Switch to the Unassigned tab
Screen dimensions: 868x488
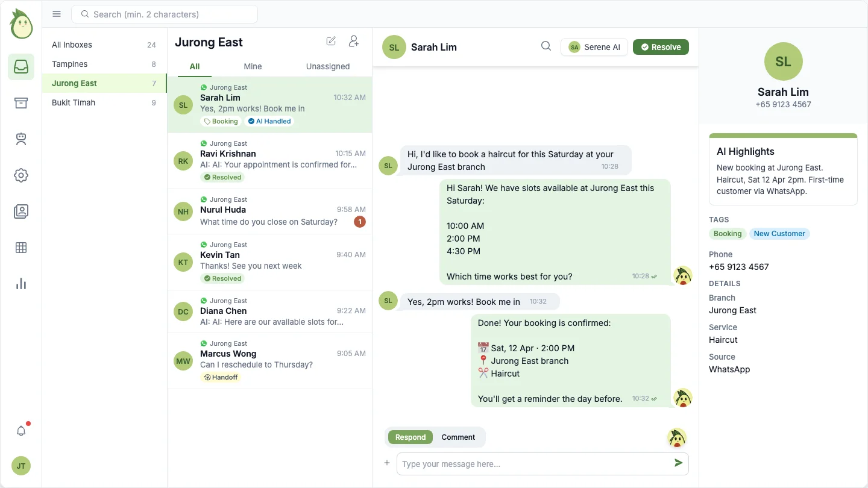327,66
